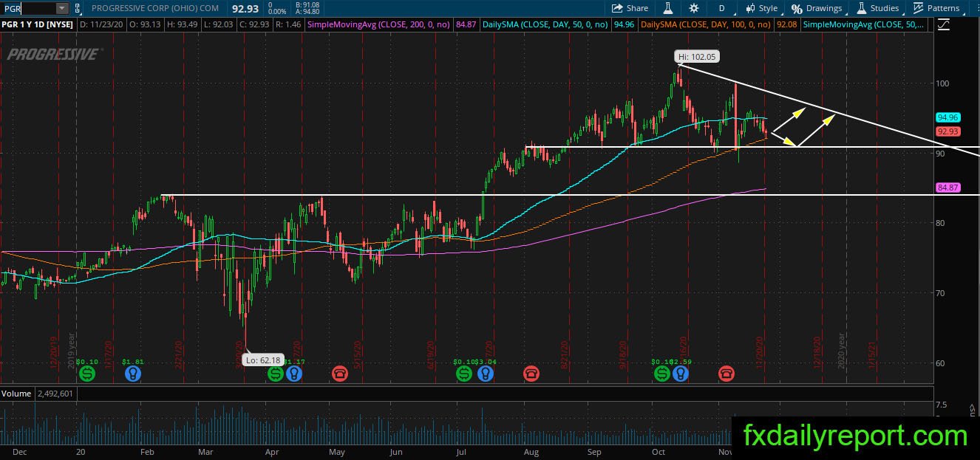Image resolution: width=980 pixels, height=460 pixels.
Task: Click the D: 11/23/20 date readout
Action: (x=101, y=24)
